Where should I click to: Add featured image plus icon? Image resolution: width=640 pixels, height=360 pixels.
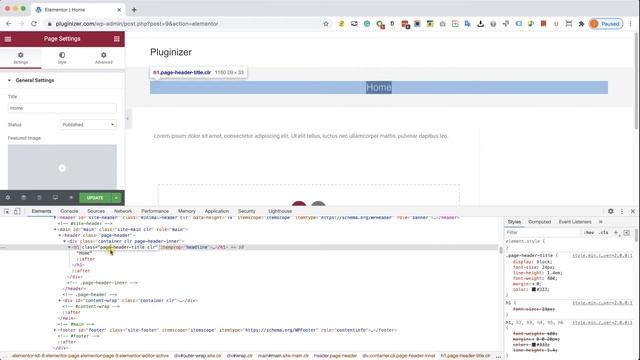[62, 168]
